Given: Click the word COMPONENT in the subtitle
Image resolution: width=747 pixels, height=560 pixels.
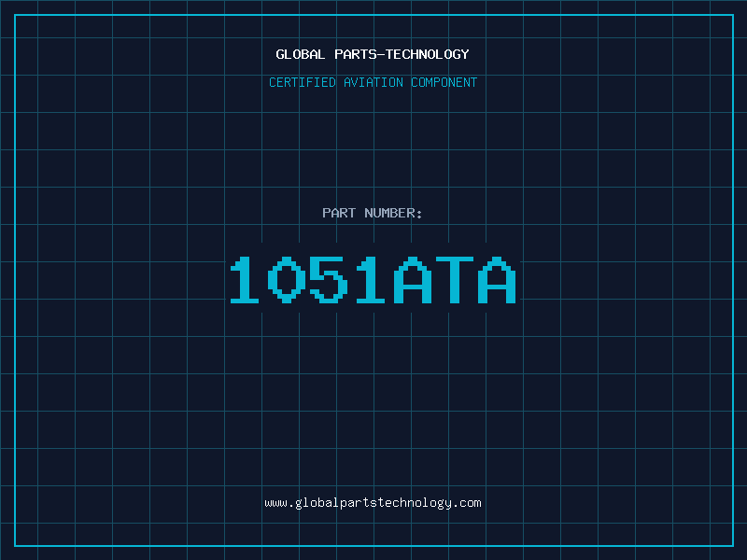Looking at the screenshot, I should pos(444,82).
